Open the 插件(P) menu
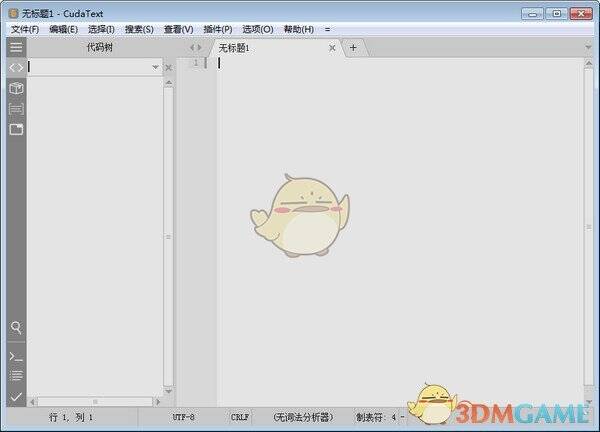The width and height of the screenshot is (600, 432). click(x=218, y=29)
